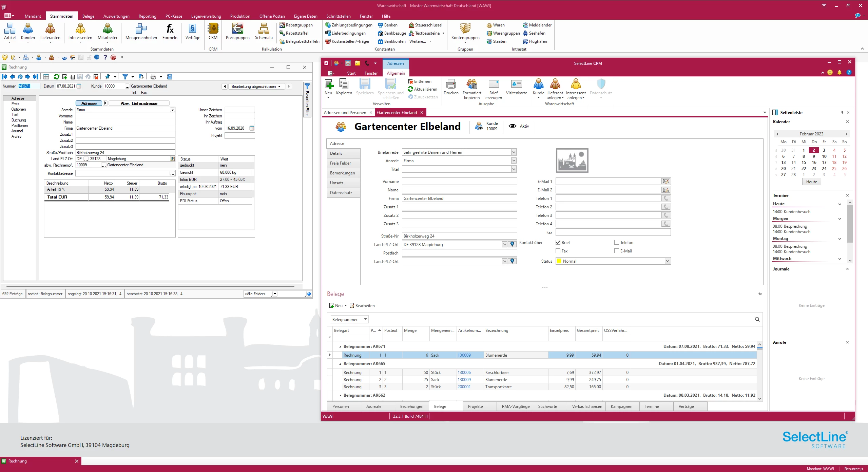Open article link 130006

[464, 372]
